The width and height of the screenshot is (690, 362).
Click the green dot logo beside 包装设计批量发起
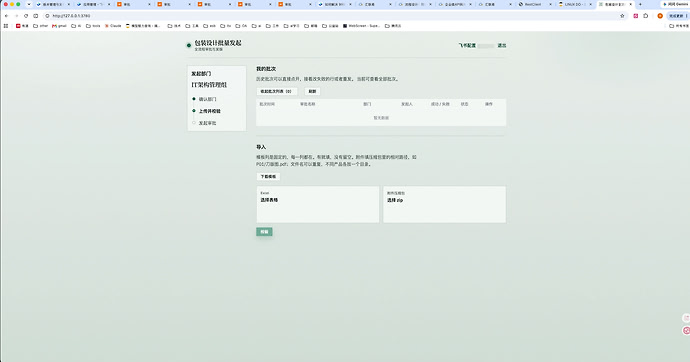point(189,45)
